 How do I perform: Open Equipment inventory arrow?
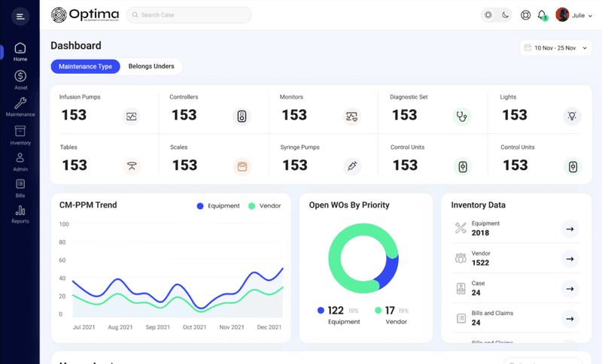click(570, 229)
